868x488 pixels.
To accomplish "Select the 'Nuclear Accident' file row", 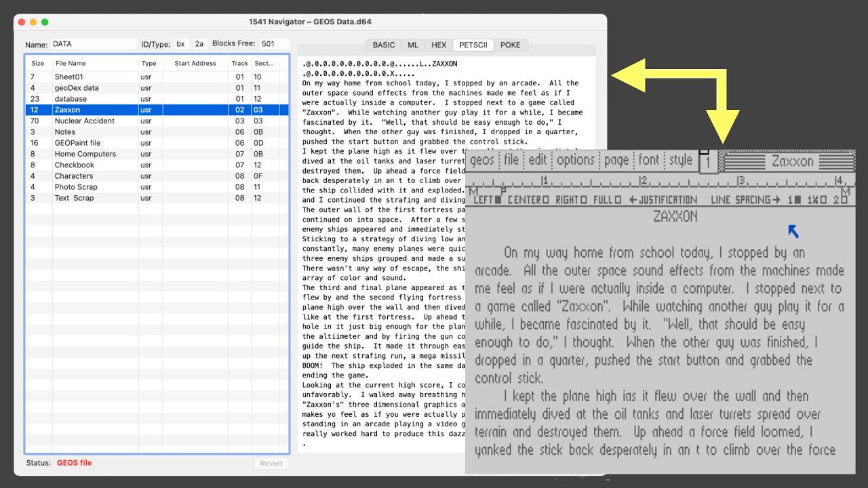I will point(157,121).
